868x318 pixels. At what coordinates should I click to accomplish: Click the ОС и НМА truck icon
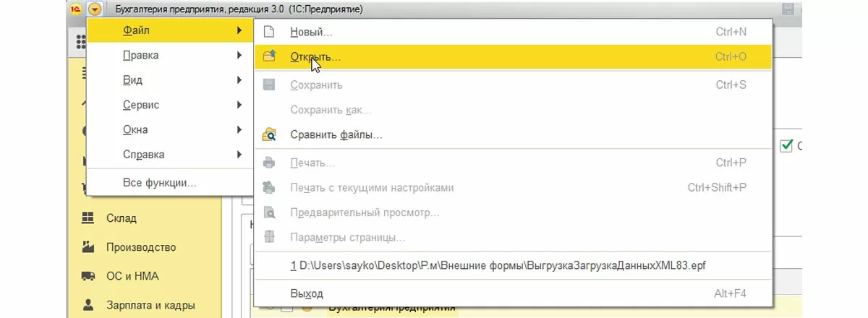tap(88, 276)
